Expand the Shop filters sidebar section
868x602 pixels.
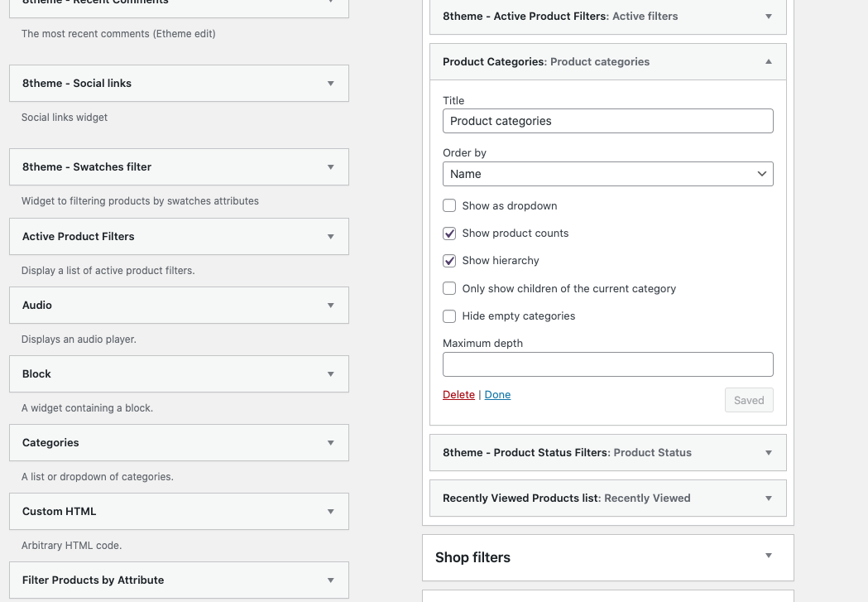pyautogui.click(x=768, y=556)
